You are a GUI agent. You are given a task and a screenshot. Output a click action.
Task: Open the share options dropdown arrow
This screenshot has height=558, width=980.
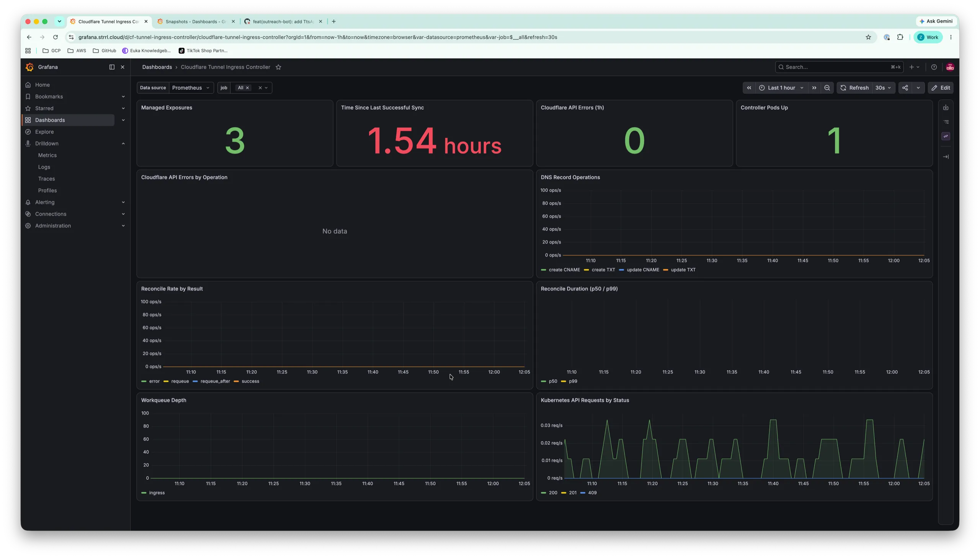(x=918, y=88)
